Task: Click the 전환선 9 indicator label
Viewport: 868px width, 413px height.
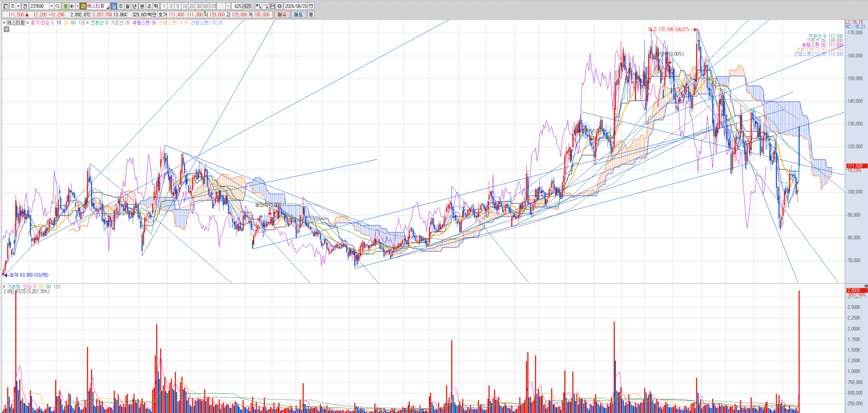Action: 99,23
